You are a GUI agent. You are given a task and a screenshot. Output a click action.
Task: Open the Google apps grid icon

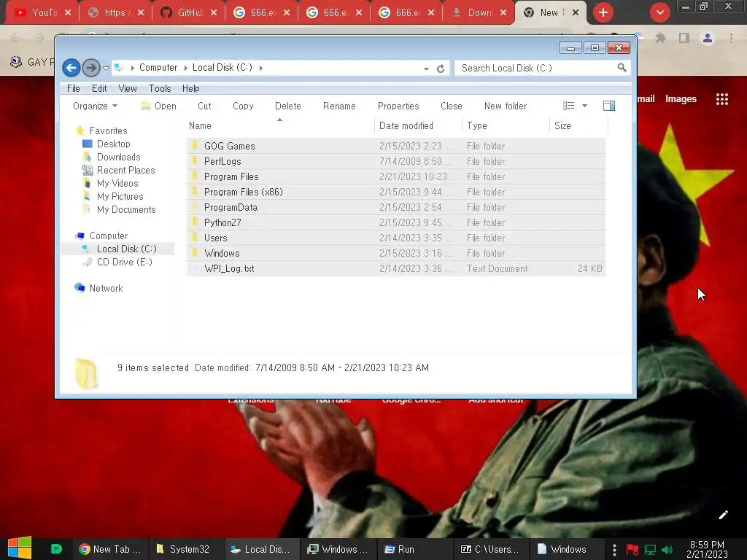721,99
